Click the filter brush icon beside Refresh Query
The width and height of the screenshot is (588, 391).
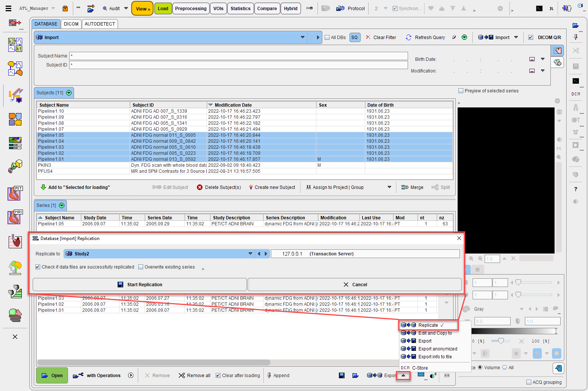[454, 37]
